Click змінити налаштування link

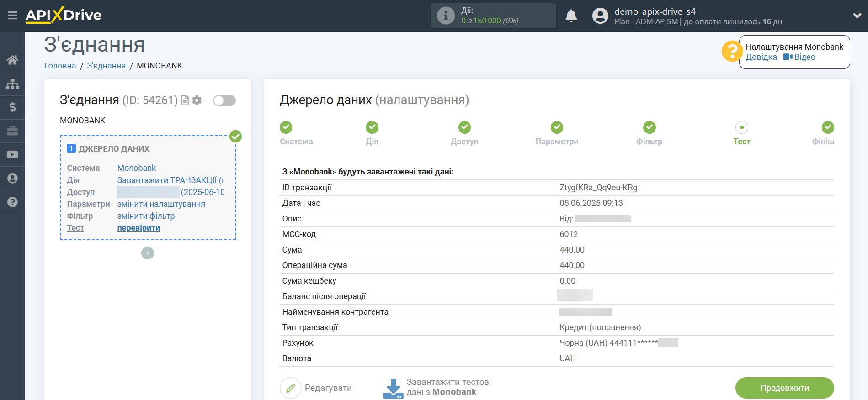pyautogui.click(x=161, y=204)
